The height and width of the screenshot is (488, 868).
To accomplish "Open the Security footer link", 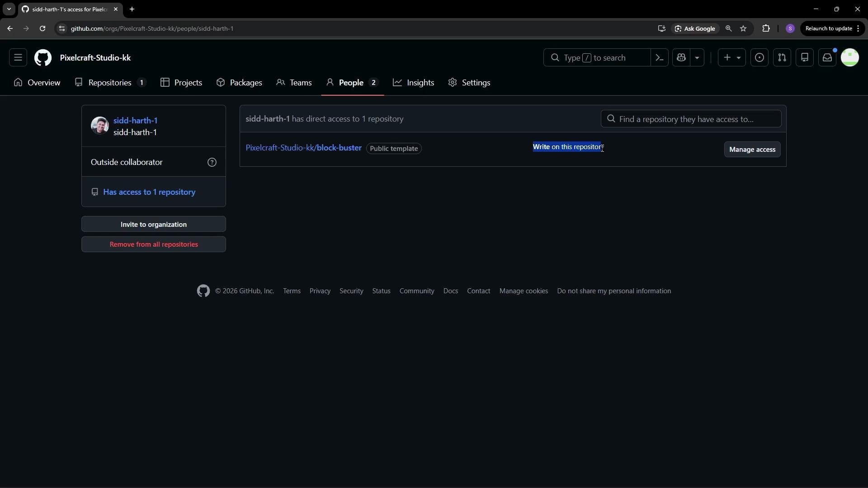I will [x=351, y=291].
